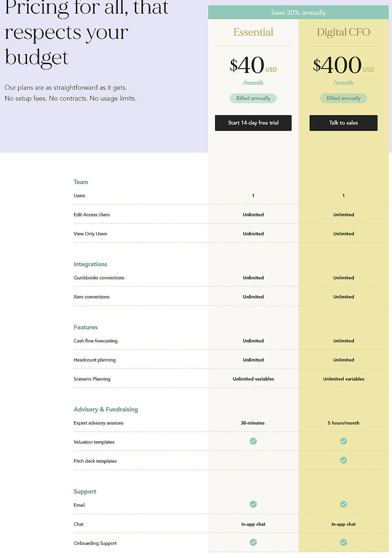Expand the Team section
This screenshot has width=392, height=558.
point(81,182)
